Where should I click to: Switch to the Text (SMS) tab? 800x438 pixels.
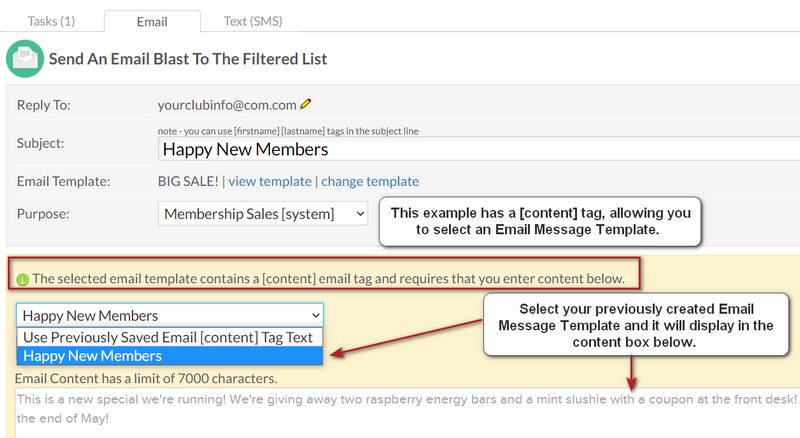(253, 21)
